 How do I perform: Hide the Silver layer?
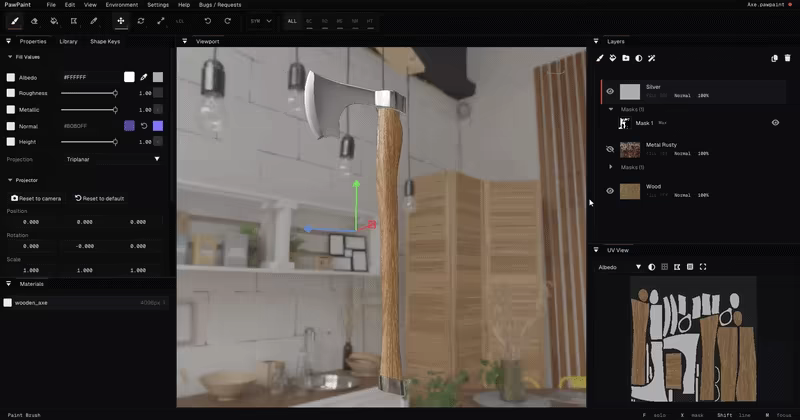[610, 91]
